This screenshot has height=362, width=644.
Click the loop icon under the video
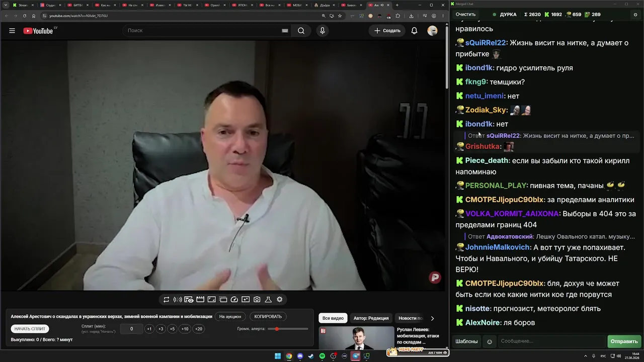tap(167, 300)
